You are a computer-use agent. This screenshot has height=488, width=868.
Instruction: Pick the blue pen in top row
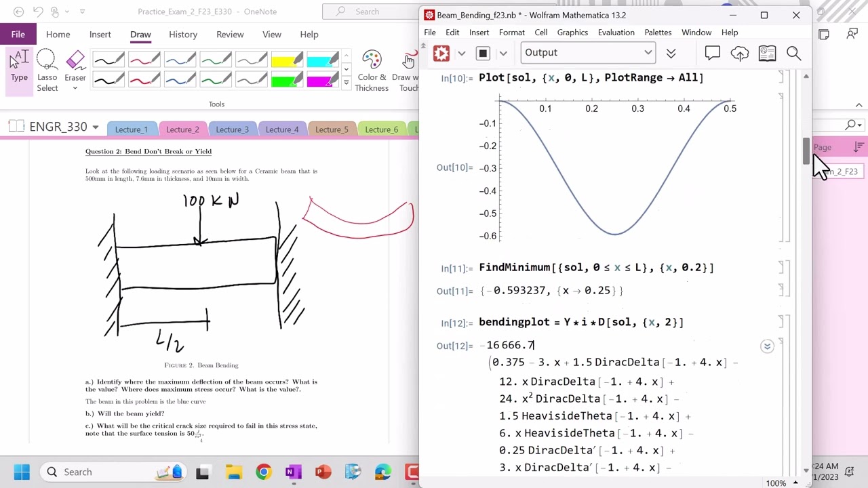[180, 61]
